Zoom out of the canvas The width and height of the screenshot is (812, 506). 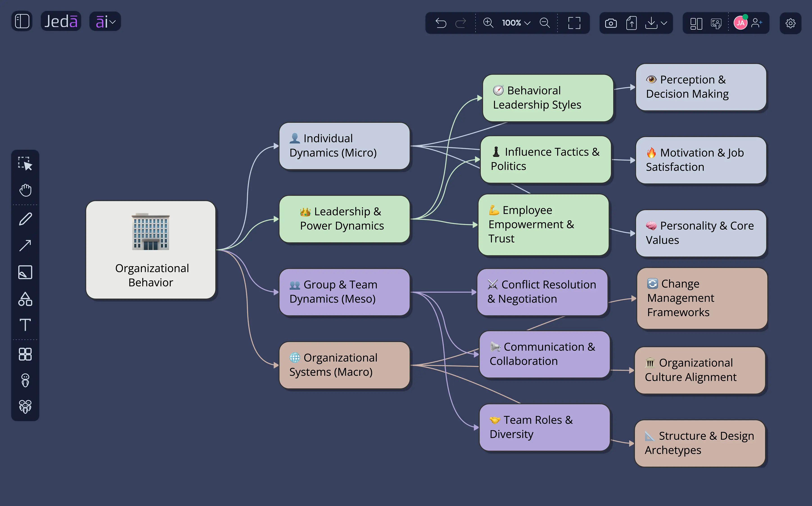[x=545, y=23]
